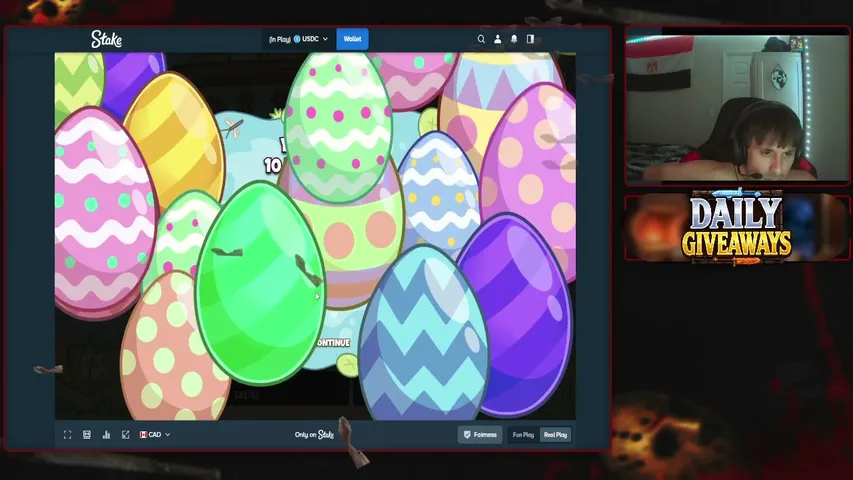Image resolution: width=853 pixels, height=480 pixels.
Task: Open the notifications bell icon
Action: 514,39
